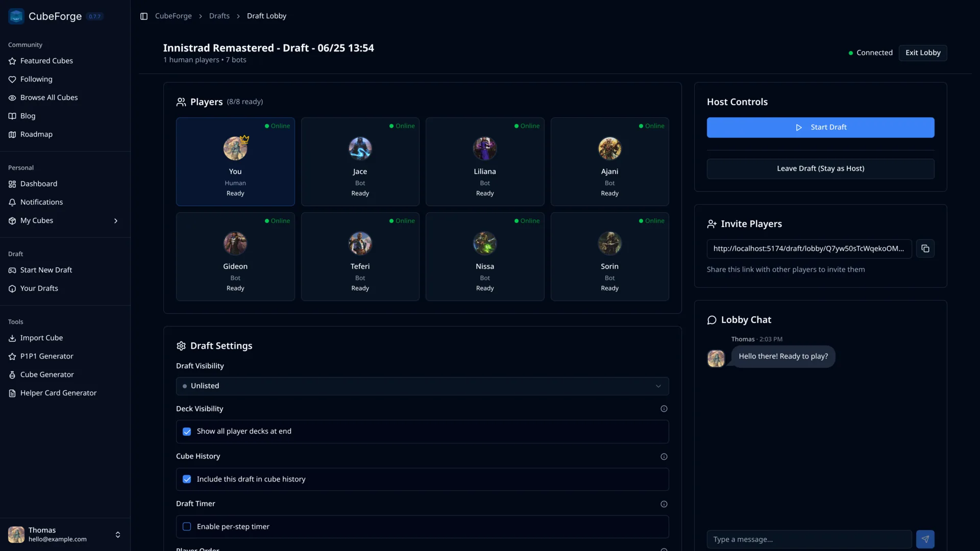This screenshot has height=551, width=980.
Task: Click the invite link URL field
Action: pos(809,249)
